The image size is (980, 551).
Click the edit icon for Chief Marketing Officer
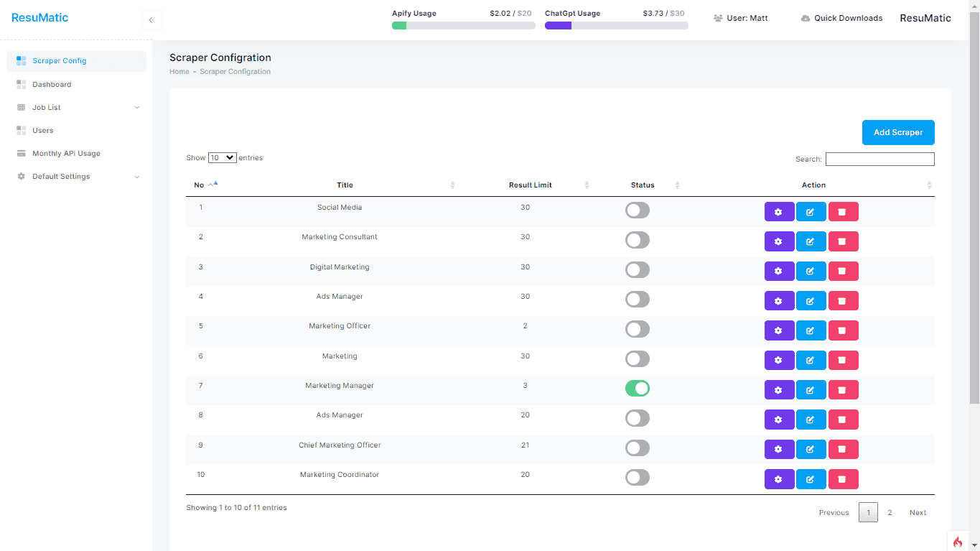tap(811, 450)
